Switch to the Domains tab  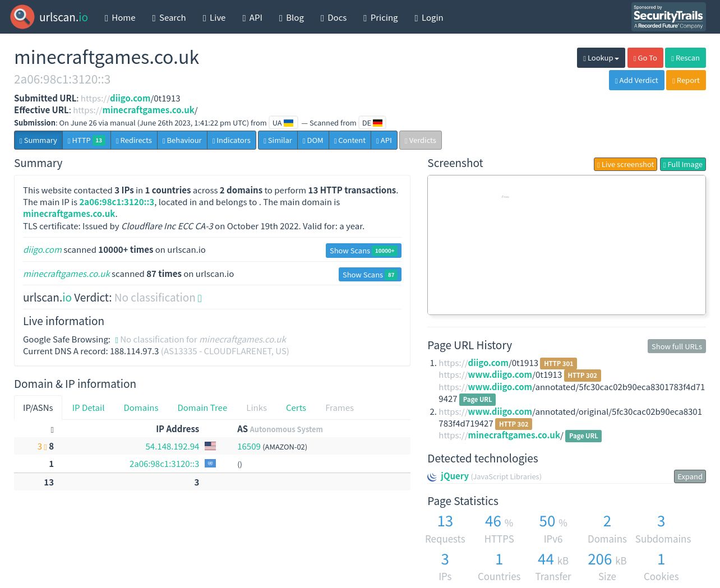click(141, 408)
